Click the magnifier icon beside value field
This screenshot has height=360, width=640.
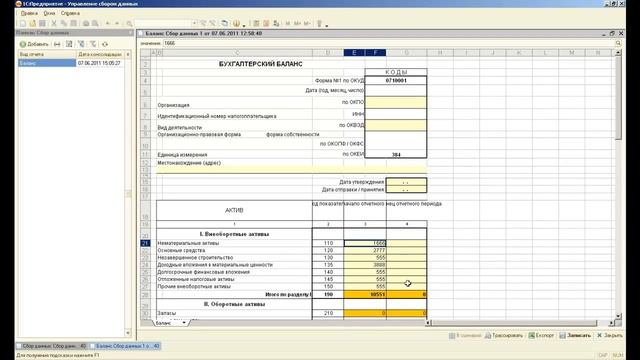618,43
